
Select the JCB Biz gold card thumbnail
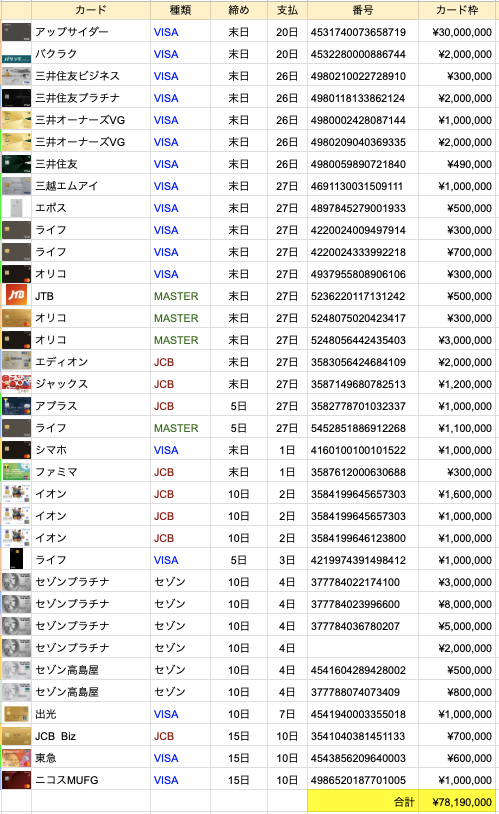[x=16, y=736]
